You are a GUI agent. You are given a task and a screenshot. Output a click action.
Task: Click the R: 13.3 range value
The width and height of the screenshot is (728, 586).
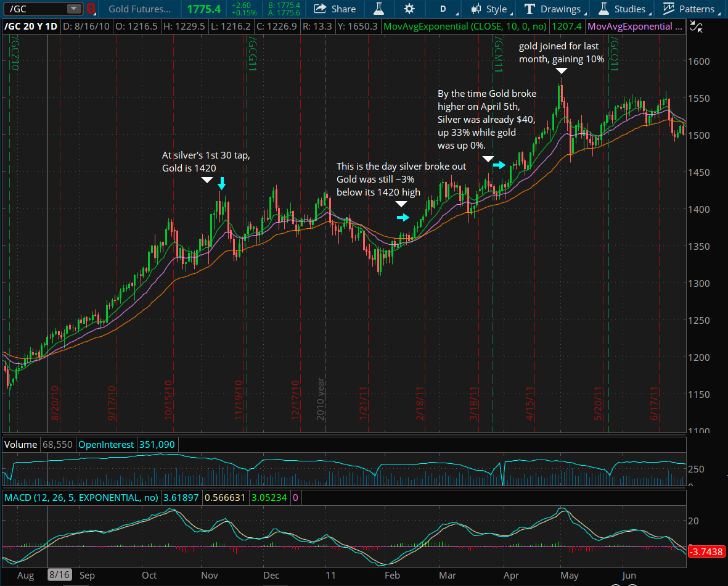tap(317, 27)
